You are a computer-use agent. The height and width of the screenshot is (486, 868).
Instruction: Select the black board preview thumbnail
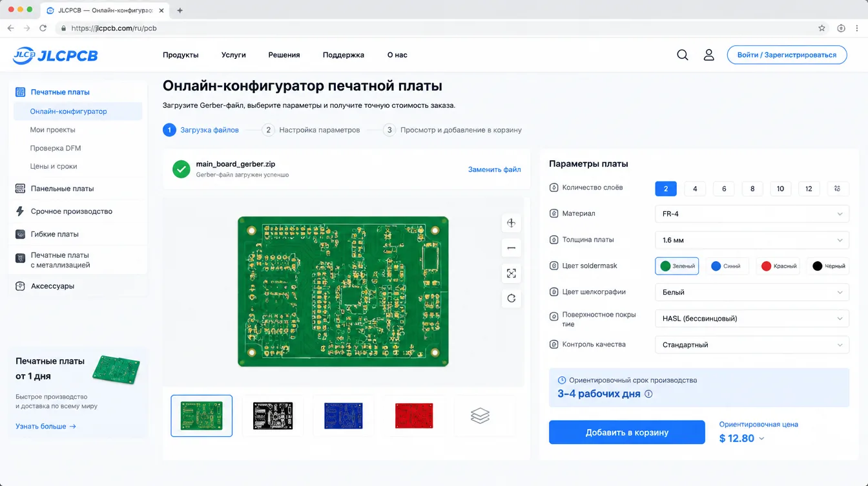[x=273, y=416]
